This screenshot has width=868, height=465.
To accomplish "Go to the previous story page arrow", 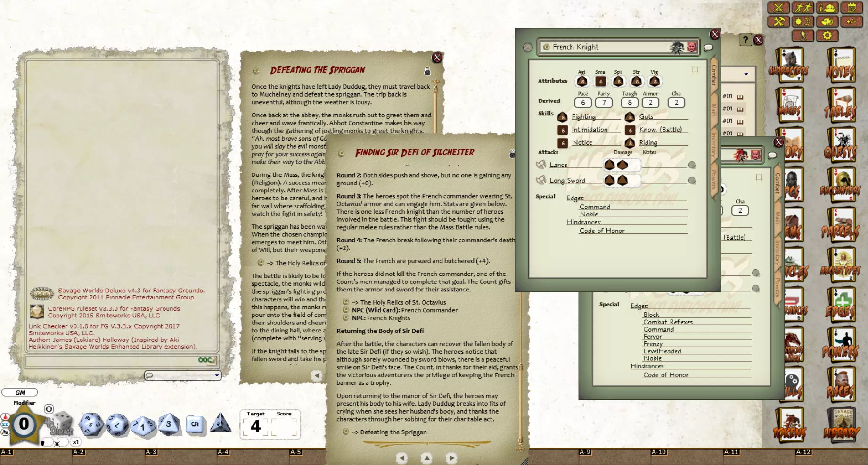I will point(401,458).
